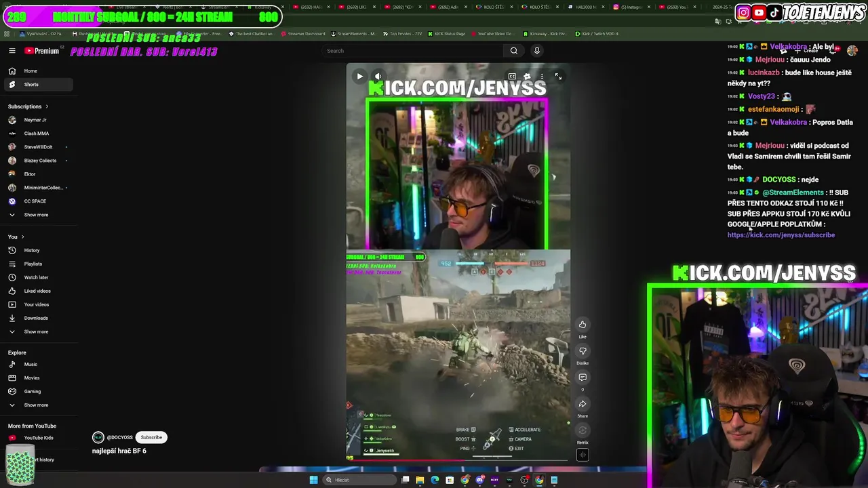Screen dimensions: 868x488
Task: Expand the You section header
Action: [16, 237]
